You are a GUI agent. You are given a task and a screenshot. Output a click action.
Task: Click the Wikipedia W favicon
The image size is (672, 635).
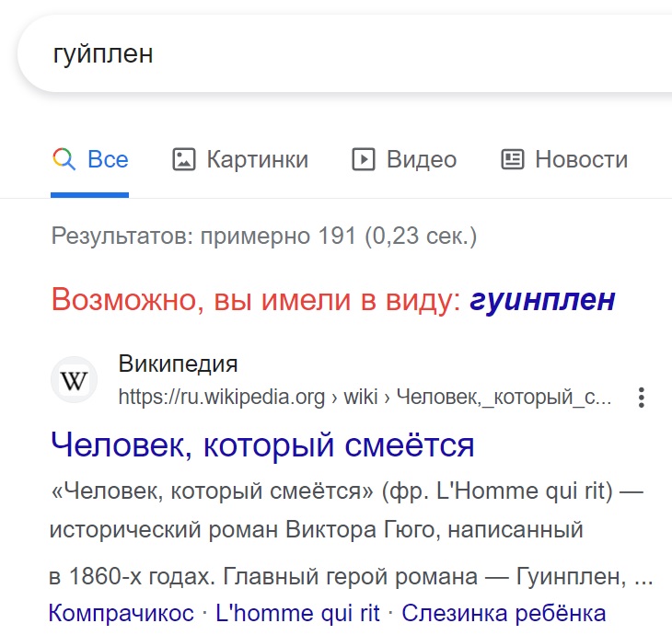(x=75, y=380)
